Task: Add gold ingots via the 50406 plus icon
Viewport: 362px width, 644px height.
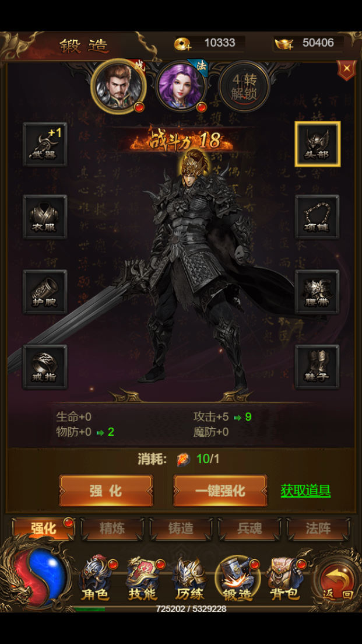Action: [x=284, y=43]
